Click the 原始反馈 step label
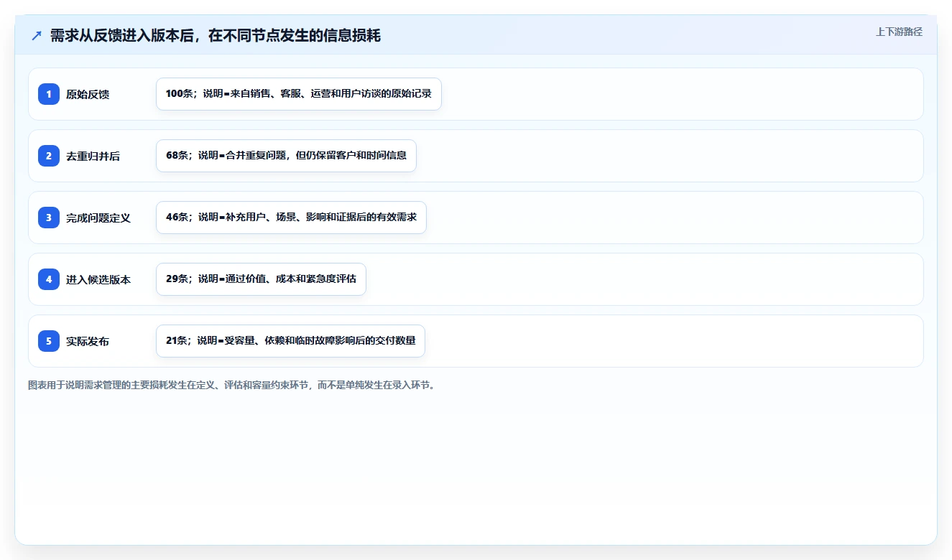The width and height of the screenshot is (952, 560). [x=88, y=94]
